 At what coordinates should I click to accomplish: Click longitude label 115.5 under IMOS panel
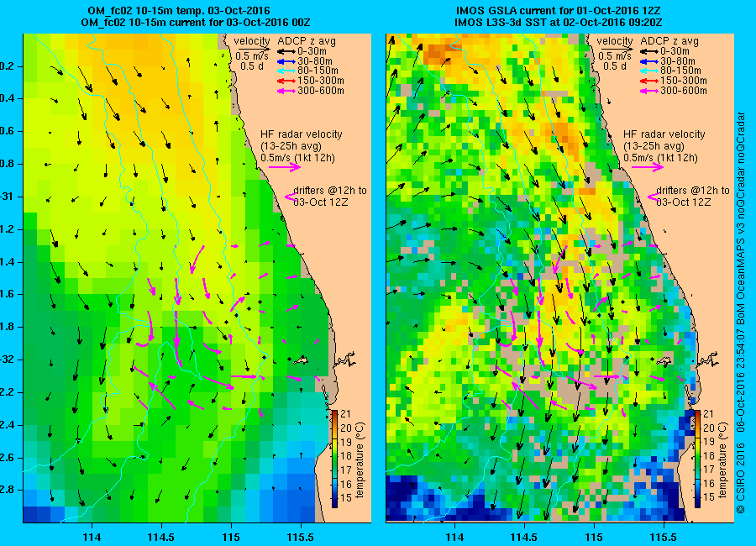tap(664, 537)
